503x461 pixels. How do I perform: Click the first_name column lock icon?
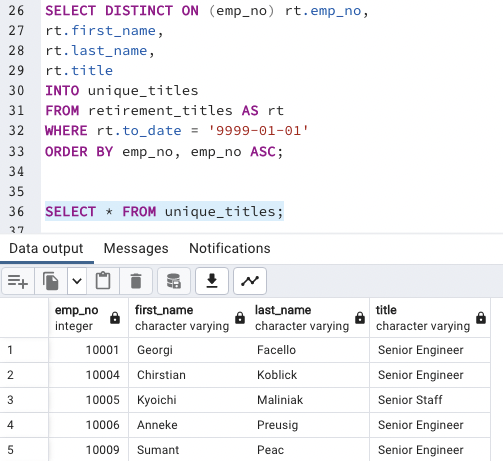240,318
